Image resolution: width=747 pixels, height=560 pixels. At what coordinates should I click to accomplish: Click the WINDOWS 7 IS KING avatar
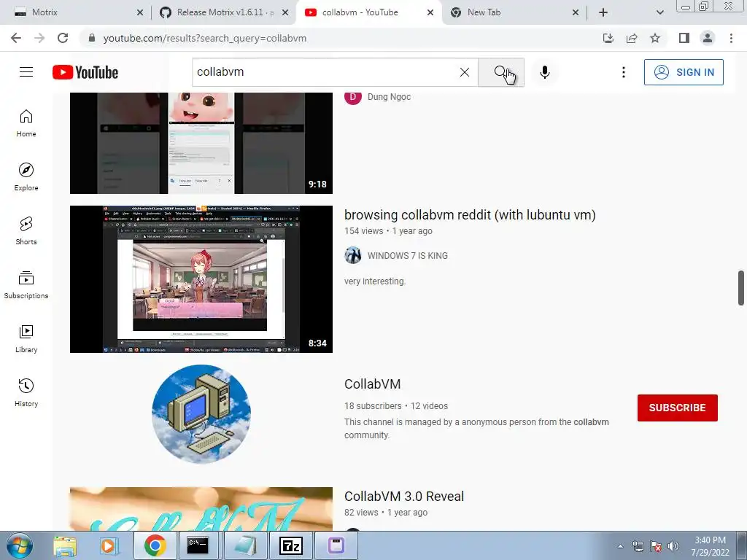[353, 255]
